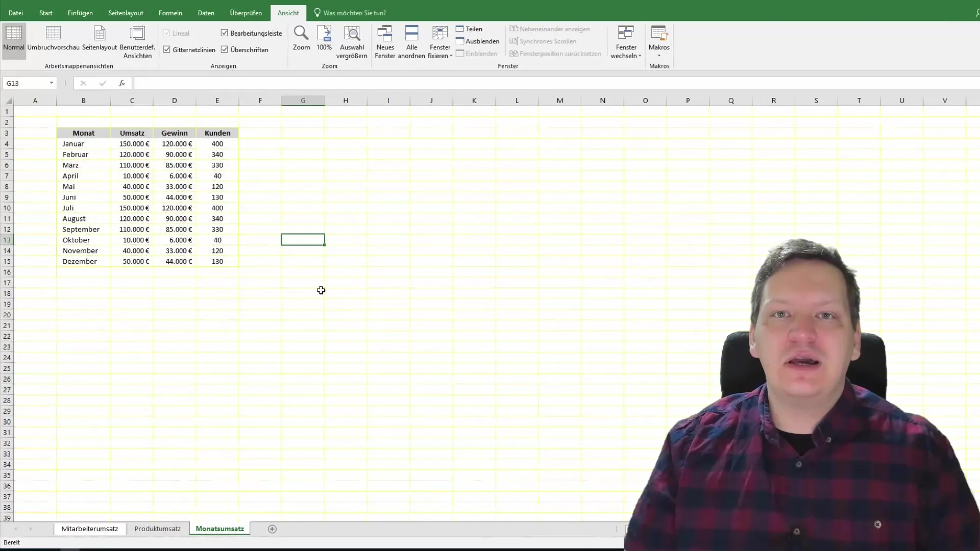Toggle the Bearbeitungsleiste checkbox
This screenshot has height=551, width=980.
pyautogui.click(x=225, y=33)
